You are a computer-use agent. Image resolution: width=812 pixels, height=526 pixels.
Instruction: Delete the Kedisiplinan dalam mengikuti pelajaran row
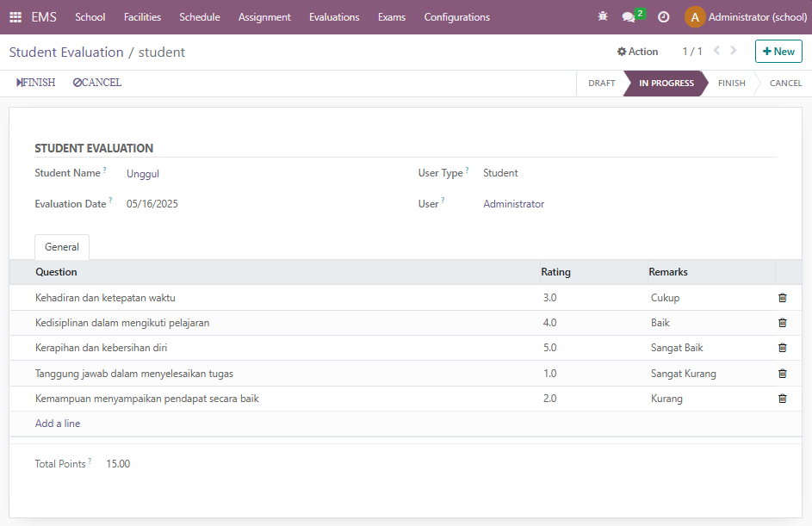(783, 323)
